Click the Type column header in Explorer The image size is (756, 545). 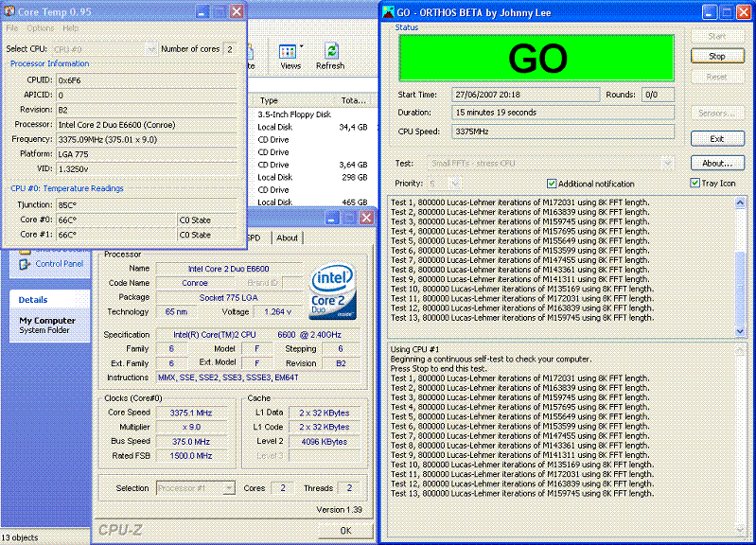(x=293, y=100)
